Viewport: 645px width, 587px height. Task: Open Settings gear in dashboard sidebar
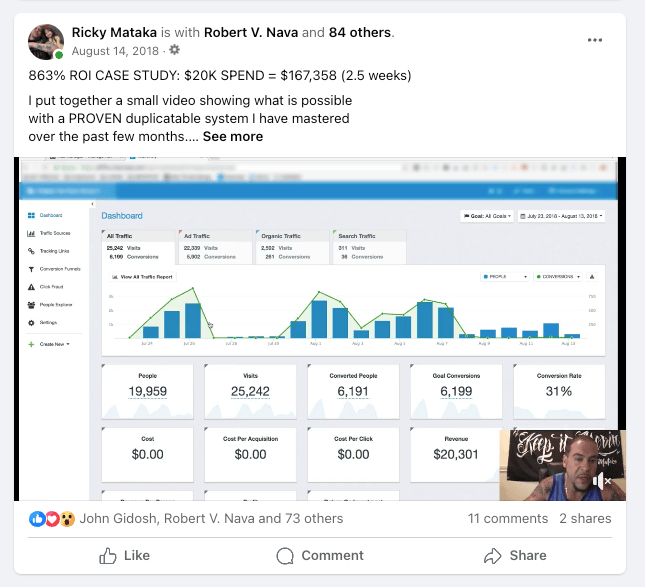[32, 323]
